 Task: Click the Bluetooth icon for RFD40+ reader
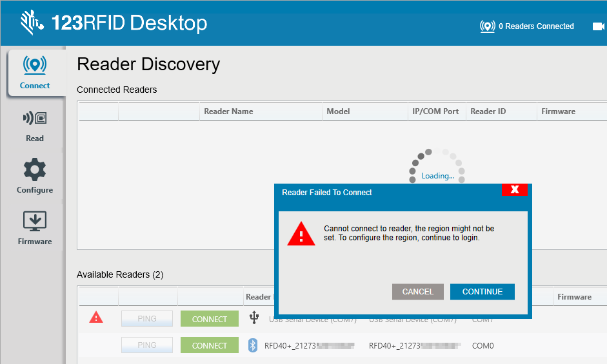[x=253, y=345]
